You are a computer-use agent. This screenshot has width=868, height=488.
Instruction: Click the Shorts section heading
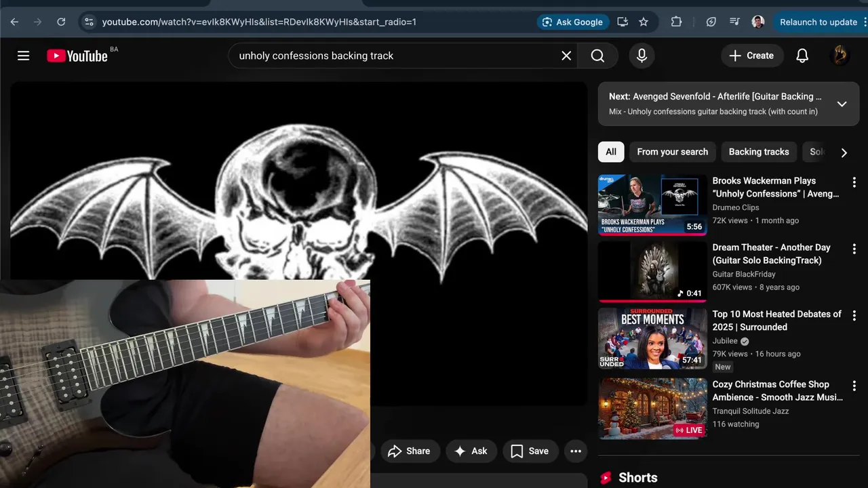pyautogui.click(x=638, y=478)
